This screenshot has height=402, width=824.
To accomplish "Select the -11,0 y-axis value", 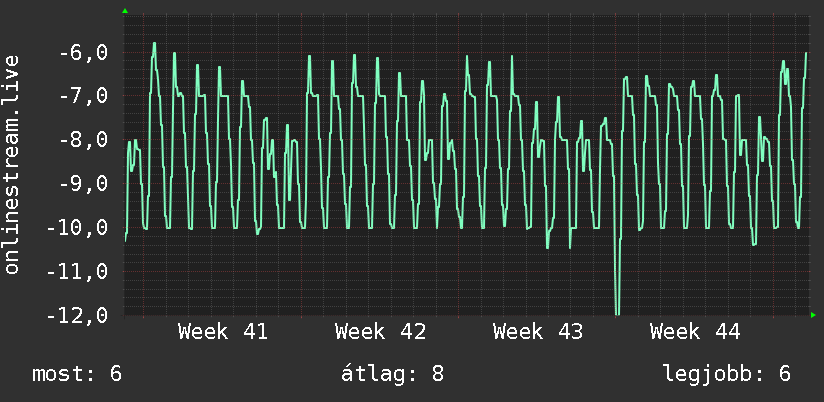I will pyautogui.click(x=77, y=272).
